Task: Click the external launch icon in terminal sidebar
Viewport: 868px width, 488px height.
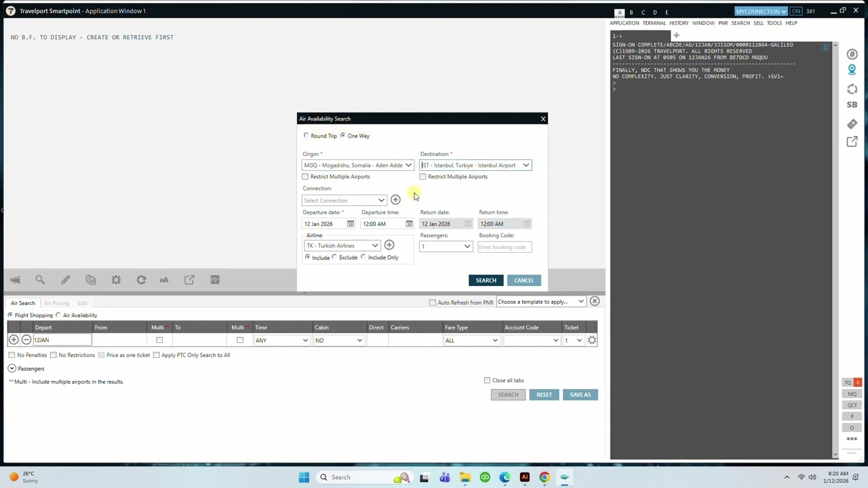Action: 852,142
